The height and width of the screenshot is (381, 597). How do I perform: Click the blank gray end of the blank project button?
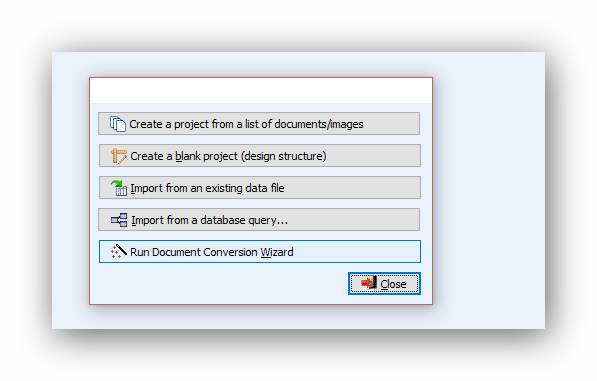(x=373, y=156)
